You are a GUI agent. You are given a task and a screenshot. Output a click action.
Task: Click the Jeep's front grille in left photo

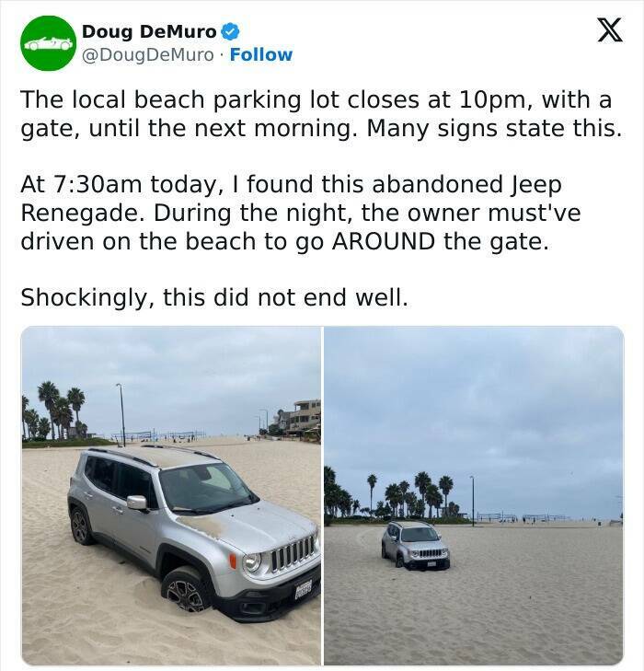pyautogui.click(x=291, y=553)
